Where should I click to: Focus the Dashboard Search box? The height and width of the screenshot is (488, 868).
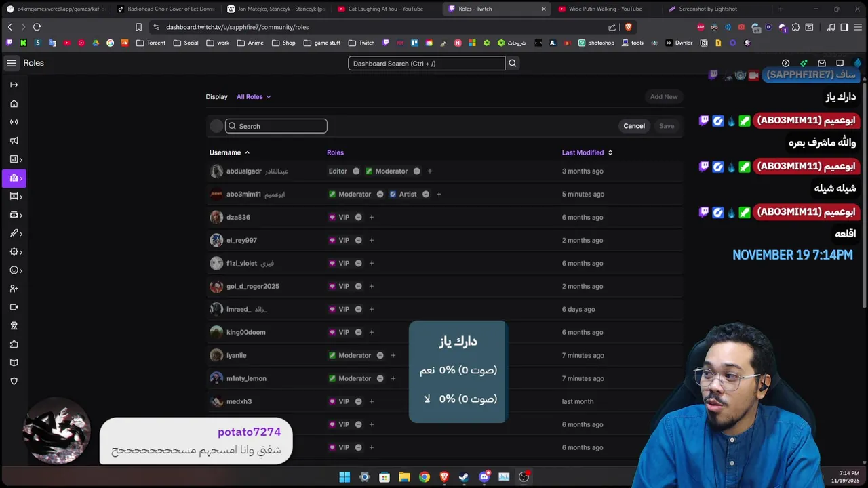(x=427, y=63)
